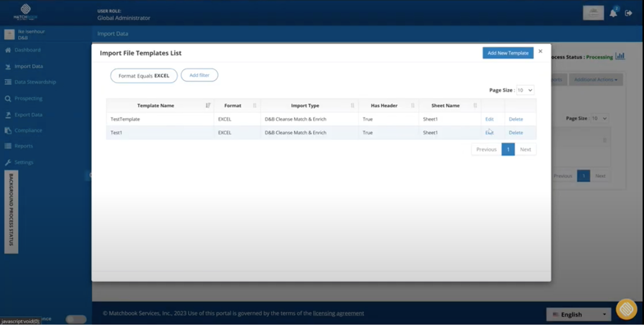Click Next in dialog pagination
The width and height of the screenshot is (644, 327).
pyautogui.click(x=525, y=149)
